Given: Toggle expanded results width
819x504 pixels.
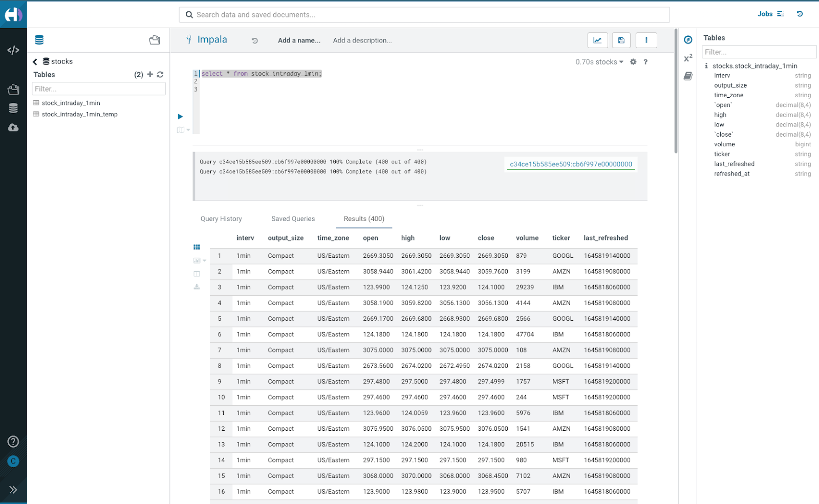Looking at the screenshot, I should tap(197, 273).
